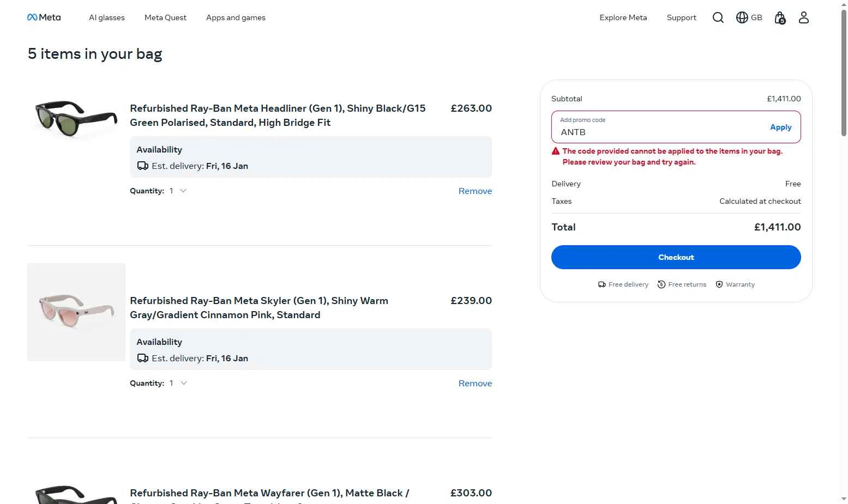Click the red warning icon by promo error

tap(556, 151)
